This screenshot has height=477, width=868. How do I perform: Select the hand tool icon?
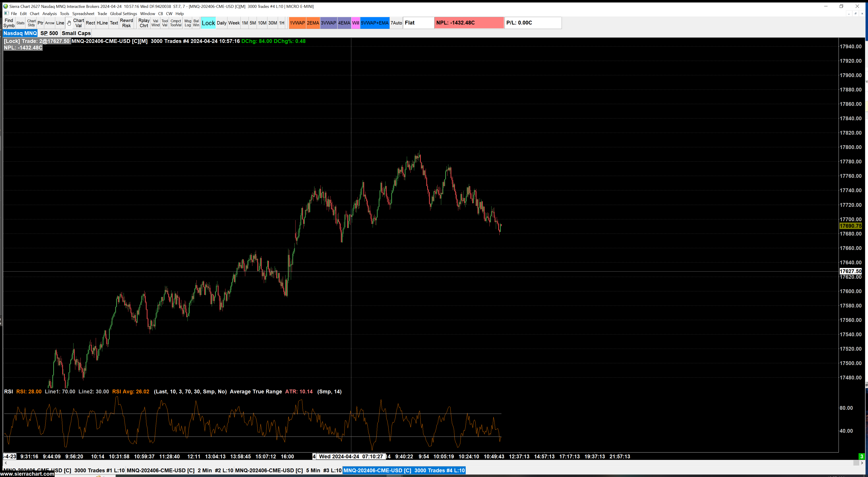point(69,23)
